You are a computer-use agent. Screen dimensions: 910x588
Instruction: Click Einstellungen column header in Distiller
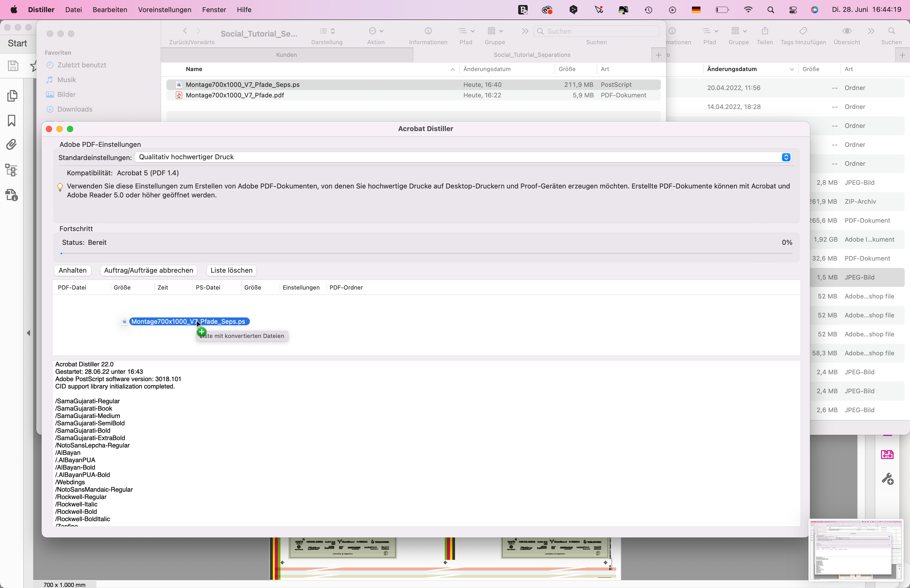pyautogui.click(x=301, y=287)
